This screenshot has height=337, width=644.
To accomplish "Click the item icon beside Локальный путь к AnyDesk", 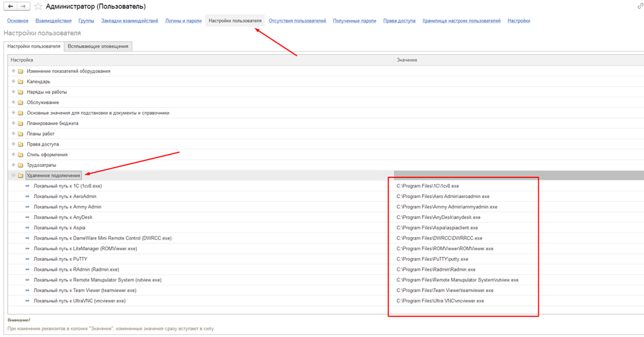I will pyautogui.click(x=27, y=217).
